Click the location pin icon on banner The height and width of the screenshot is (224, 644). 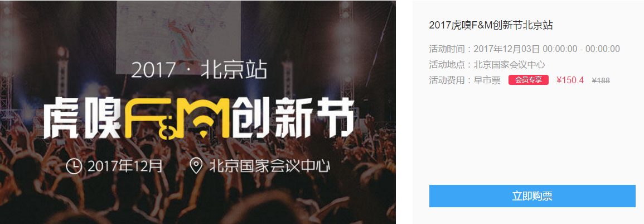(196, 166)
